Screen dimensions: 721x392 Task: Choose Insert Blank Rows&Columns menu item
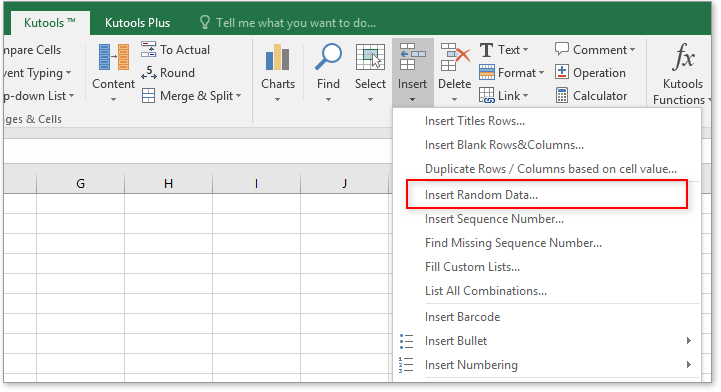[547, 145]
